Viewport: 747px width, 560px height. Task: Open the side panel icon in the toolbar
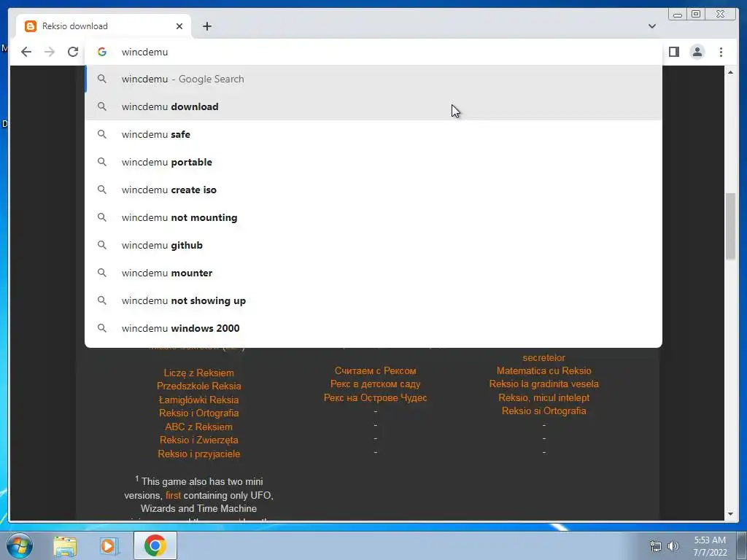click(x=673, y=52)
